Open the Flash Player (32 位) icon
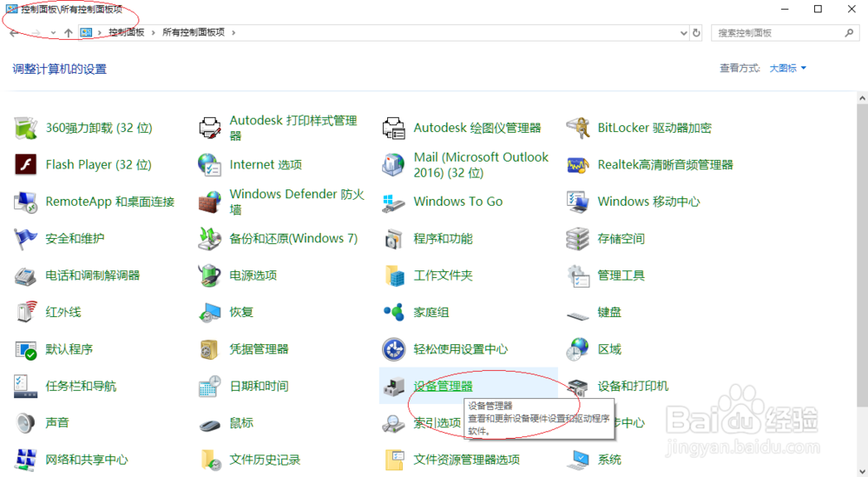 pyautogui.click(x=25, y=164)
